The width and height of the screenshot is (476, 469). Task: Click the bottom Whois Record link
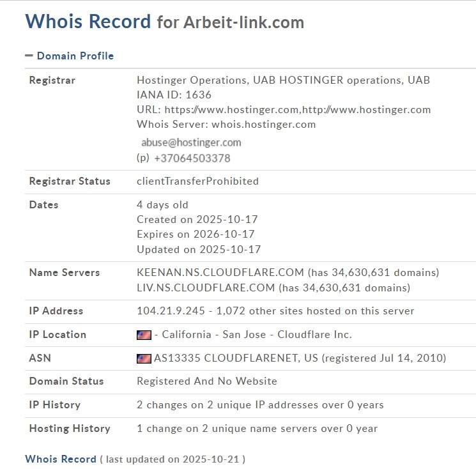(x=61, y=459)
